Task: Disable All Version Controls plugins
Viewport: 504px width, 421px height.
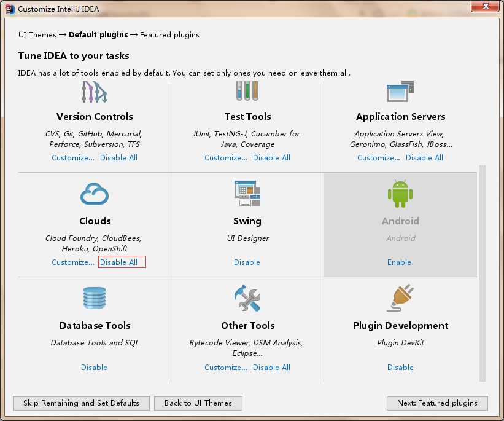Action: (118, 158)
